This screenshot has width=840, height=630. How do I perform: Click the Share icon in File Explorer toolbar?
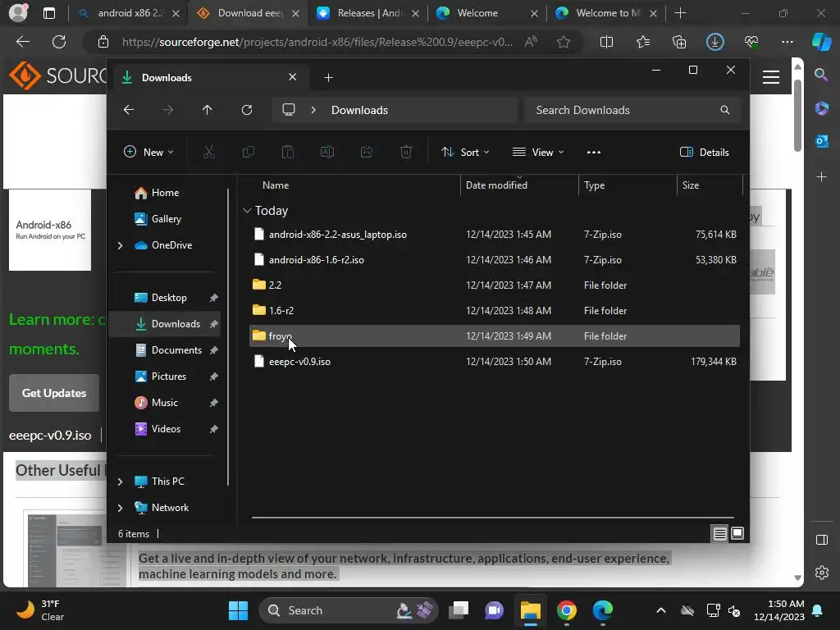click(x=367, y=152)
